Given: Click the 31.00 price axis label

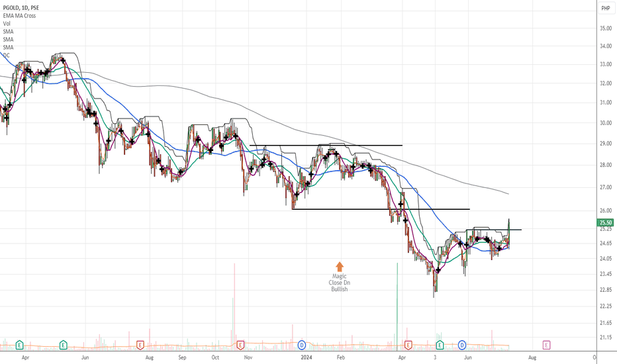Looking at the screenshot, I should pos(606,103).
